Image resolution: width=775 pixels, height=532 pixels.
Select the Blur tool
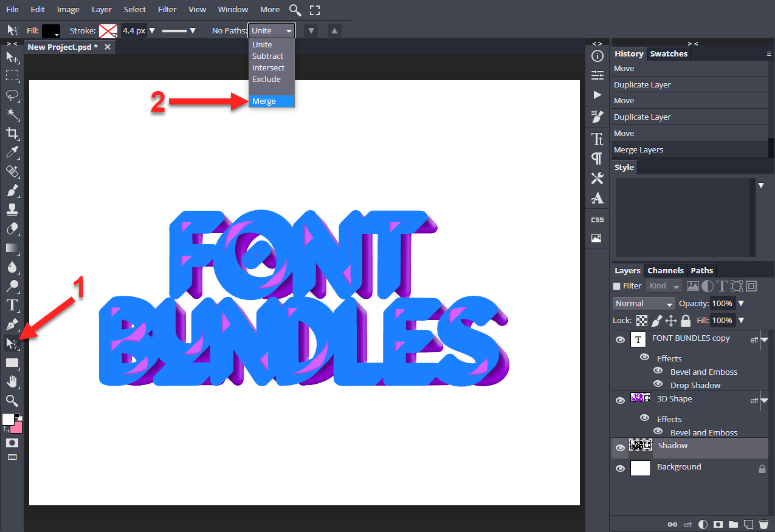pyautogui.click(x=12, y=267)
